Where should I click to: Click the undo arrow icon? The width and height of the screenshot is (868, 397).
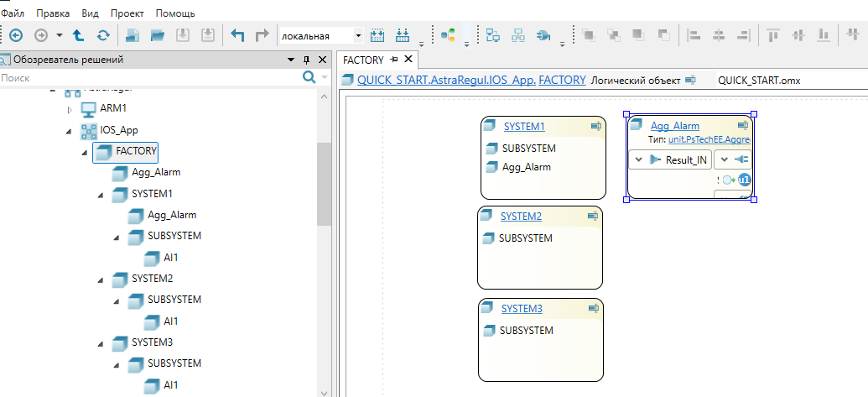[x=237, y=35]
